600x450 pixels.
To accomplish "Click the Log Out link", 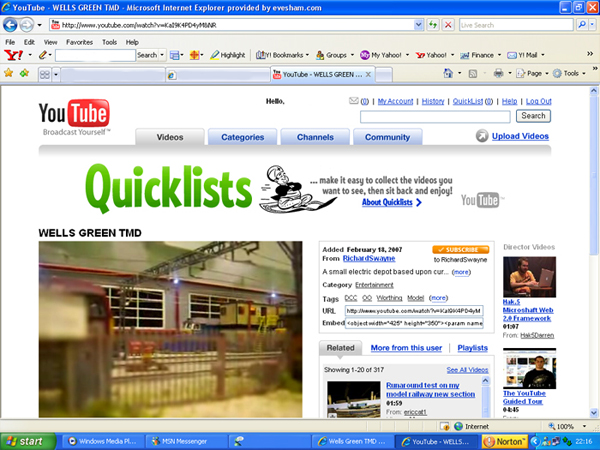I will tap(538, 101).
